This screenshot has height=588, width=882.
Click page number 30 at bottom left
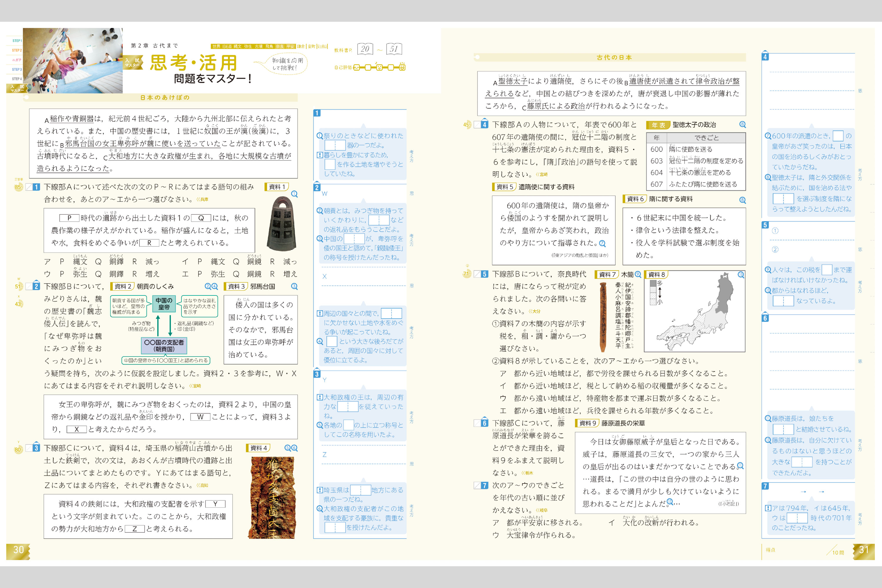[x=18, y=550]
